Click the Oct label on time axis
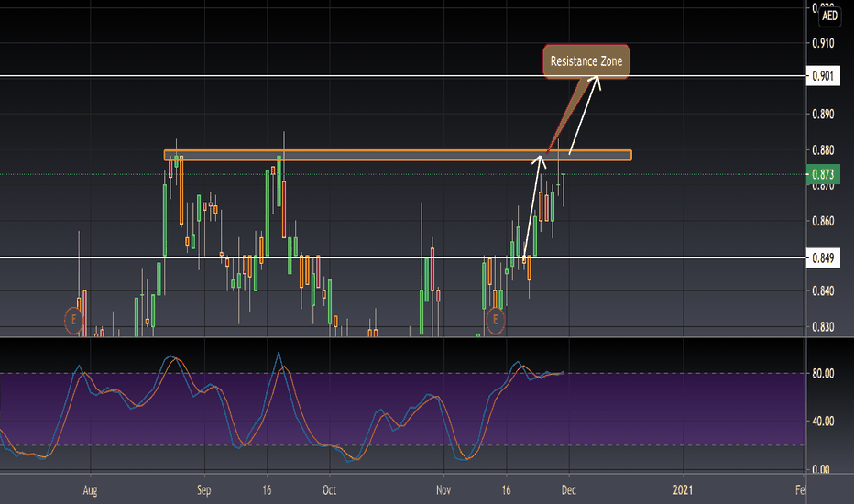 pyautogui.click(x=330, y=490)
